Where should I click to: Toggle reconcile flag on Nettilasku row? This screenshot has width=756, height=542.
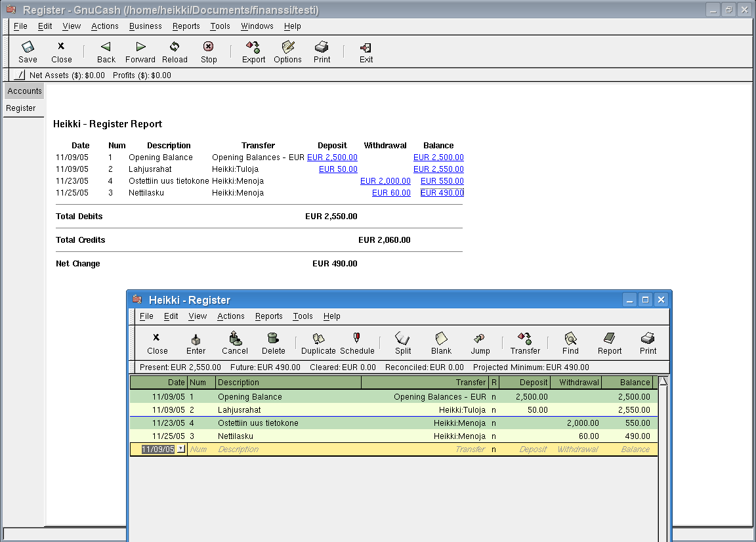pos(493,436)
